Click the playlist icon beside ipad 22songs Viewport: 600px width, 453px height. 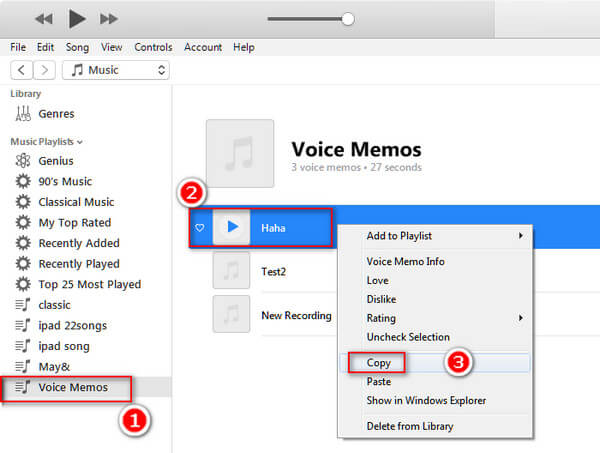[23, 326]
